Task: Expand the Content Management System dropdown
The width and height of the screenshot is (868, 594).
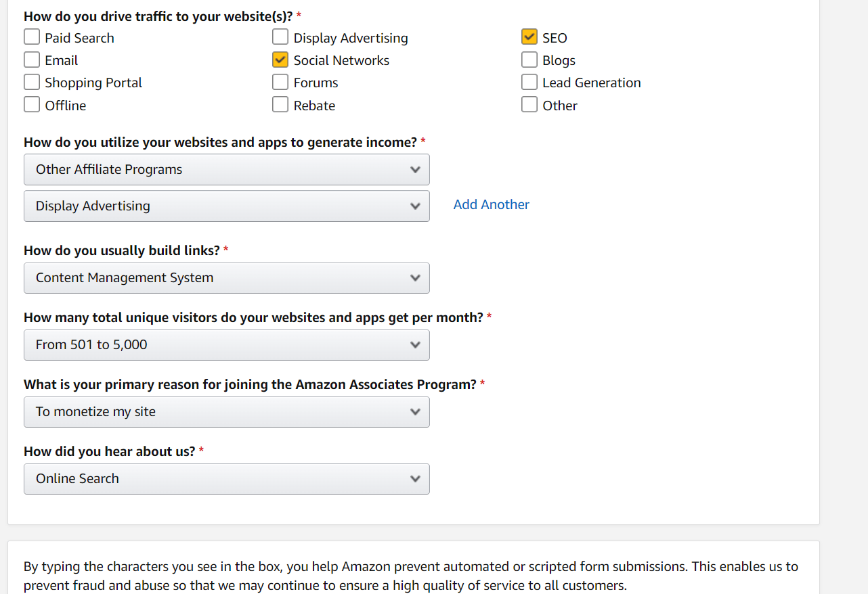Action: click(227, 277)
